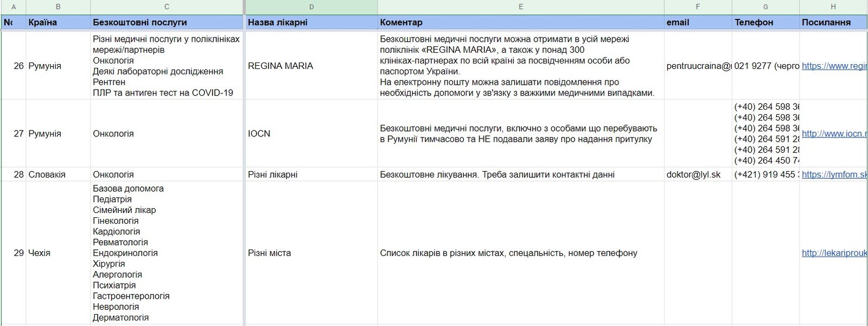Image resolution: width=868 pixels, height=326 pixels.
Task: Open the REGINA MARIA website link
Action: tap(834, 66)
